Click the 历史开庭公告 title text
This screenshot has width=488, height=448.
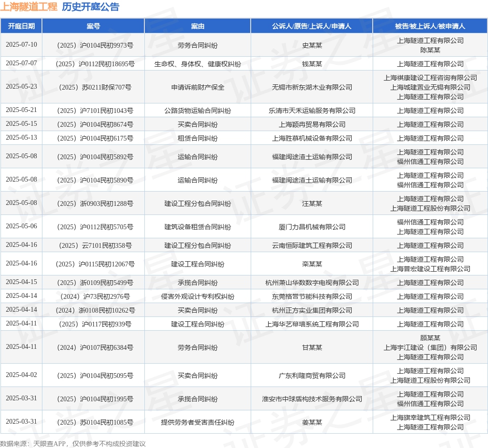[x=91, y=7]
